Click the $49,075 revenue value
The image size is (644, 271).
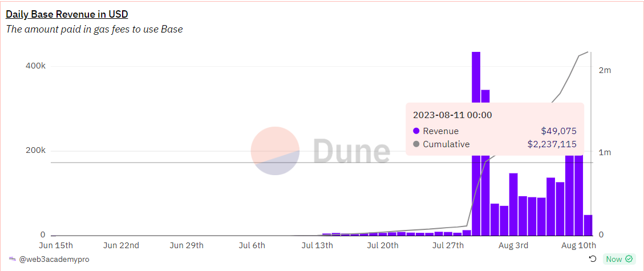[x=558, y=131]
